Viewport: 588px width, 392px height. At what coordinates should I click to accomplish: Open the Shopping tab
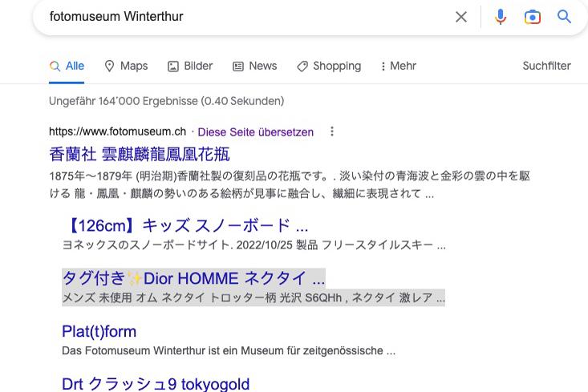click(329, 67)
